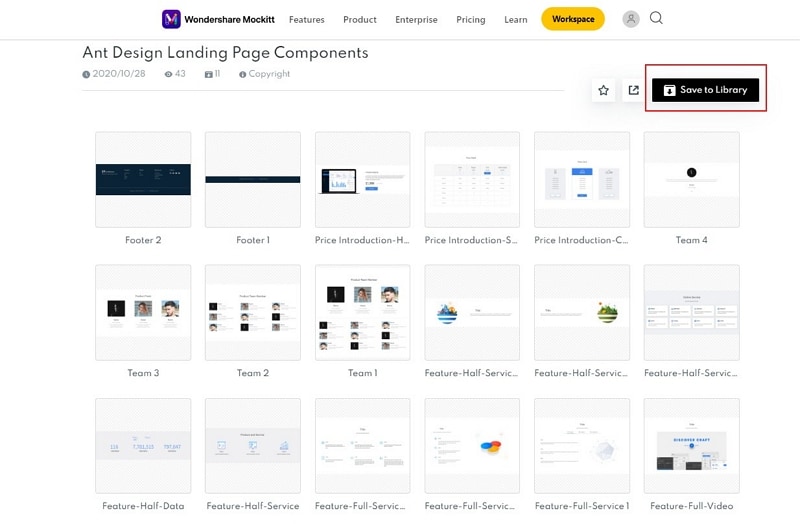Open the Footer 1 thumbnail
This screenshot has height=524, width=800.
coord(253,180)
